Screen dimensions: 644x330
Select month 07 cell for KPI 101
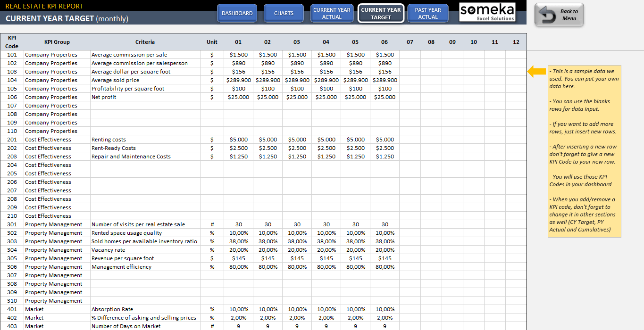point(410,55)
